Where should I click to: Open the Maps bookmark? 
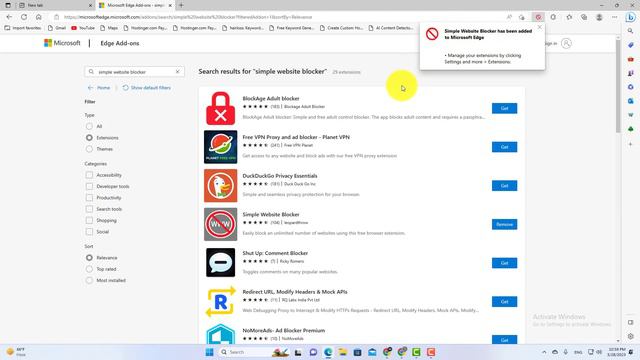tap(109, 28)
